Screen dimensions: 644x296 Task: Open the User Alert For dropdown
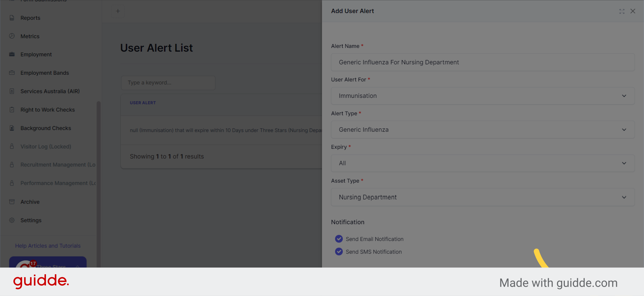pos(483,96)
